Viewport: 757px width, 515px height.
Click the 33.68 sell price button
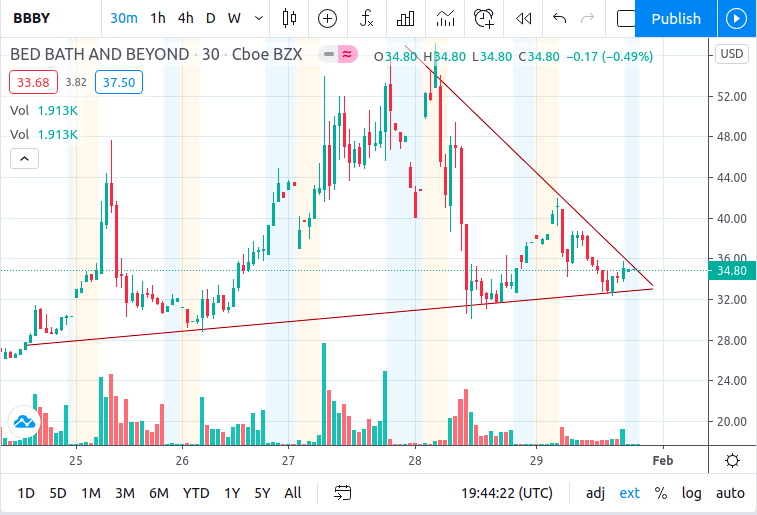pyautogui.click(x=33, y=82)
